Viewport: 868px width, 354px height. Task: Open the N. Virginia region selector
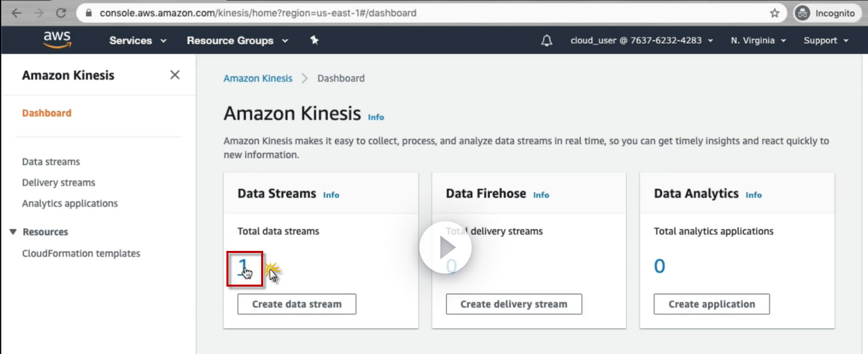758,41
